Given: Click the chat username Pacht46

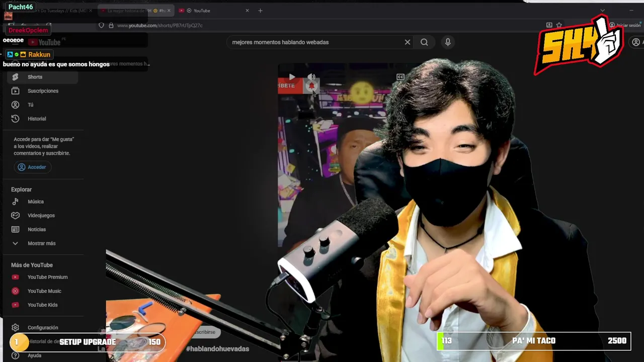Looking at the screenshot, I should coord(21,7).
